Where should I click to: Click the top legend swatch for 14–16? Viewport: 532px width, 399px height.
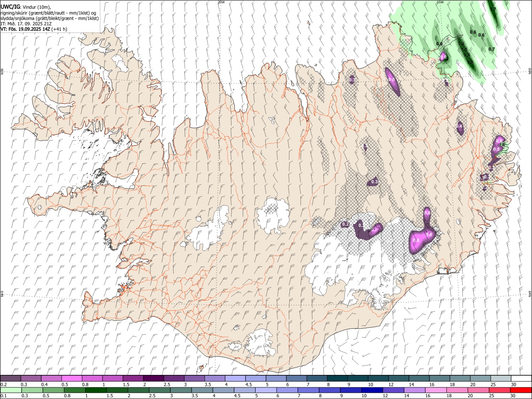419,378
